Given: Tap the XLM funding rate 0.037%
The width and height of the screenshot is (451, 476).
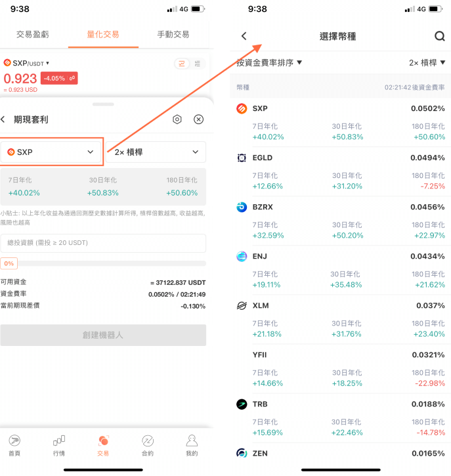Looking at the screenshot, I should tap(431, 305).
